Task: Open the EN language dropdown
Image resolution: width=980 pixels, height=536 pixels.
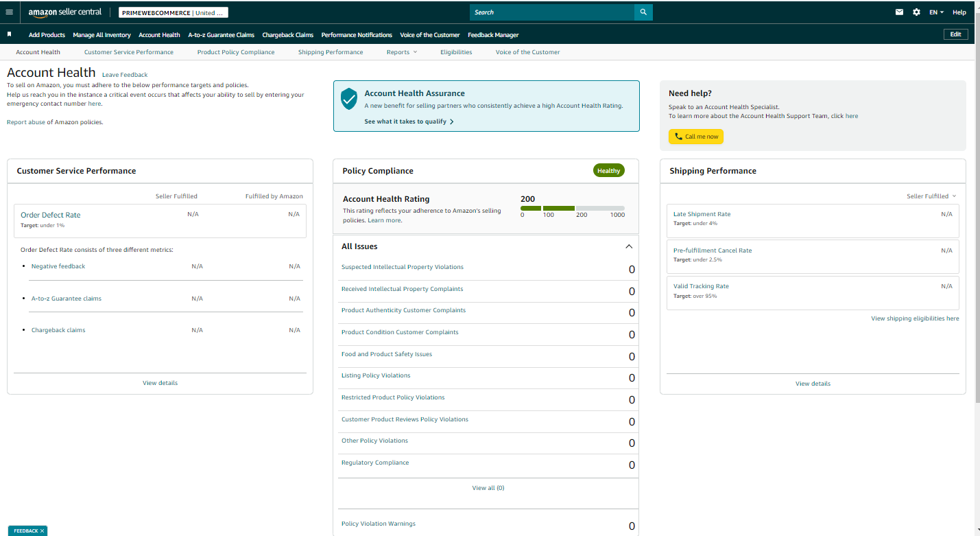Action: 937,12
